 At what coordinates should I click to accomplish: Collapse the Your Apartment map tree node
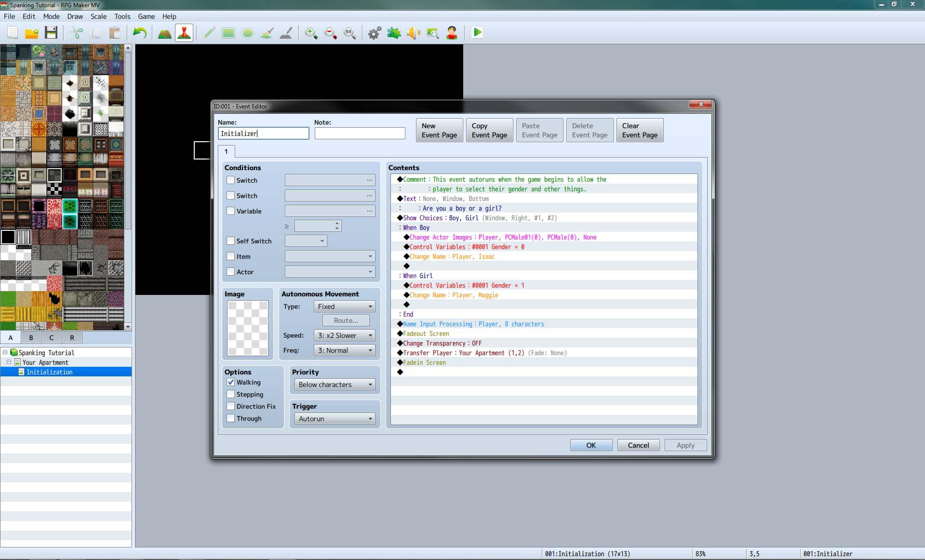coord(9,362)
